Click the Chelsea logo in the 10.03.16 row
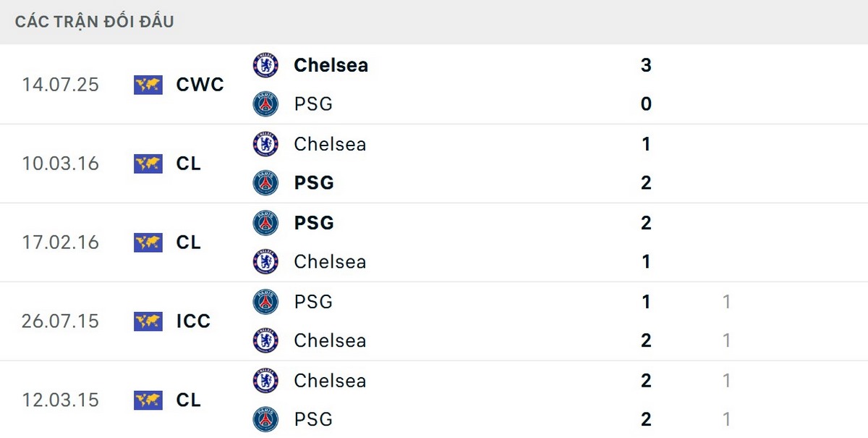Image resolution: width=868 pixels, height=438 pixels. pyautogui.click(x=266, y=144)
